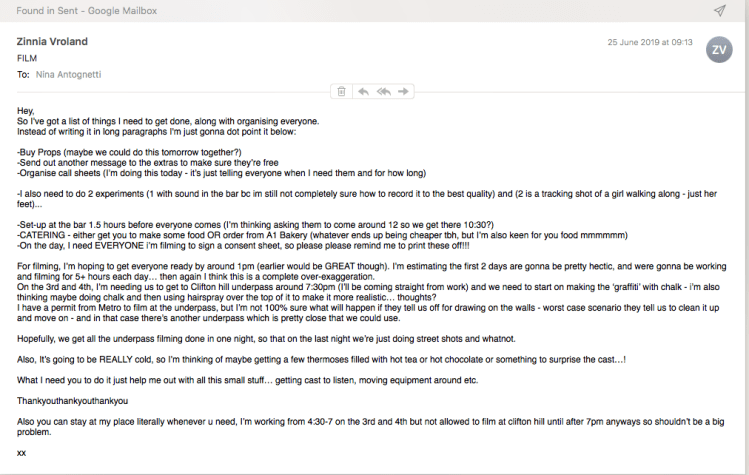Click the paper plane icon in title bar
The width and height of the screenshot is (749, 475).
(x=719, y=10)
